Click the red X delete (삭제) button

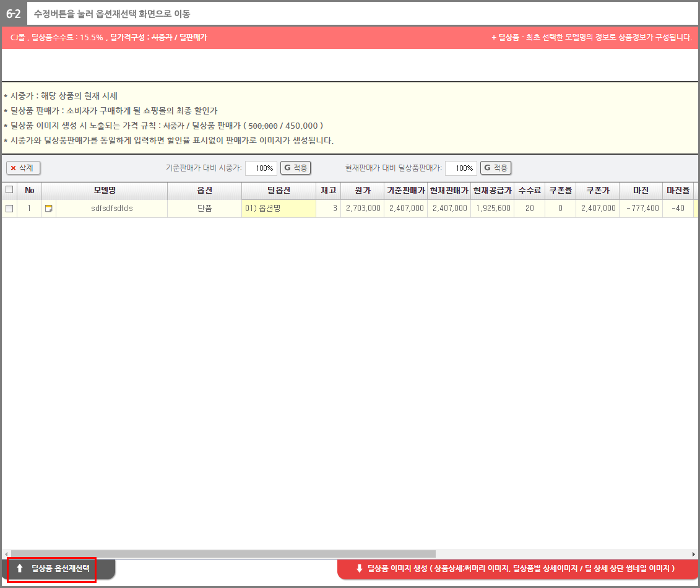click(x=23, y=168)
